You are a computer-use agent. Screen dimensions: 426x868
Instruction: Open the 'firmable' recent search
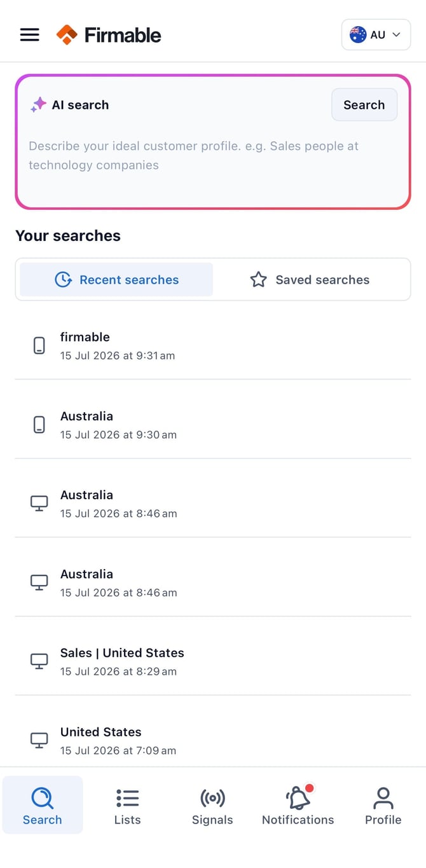pos(213,346)
